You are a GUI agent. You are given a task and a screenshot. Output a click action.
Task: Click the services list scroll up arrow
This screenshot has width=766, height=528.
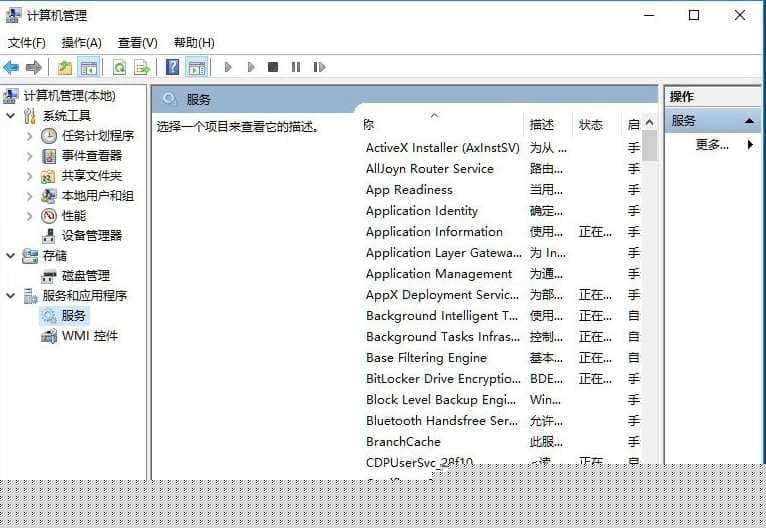[x=649, y=122]
